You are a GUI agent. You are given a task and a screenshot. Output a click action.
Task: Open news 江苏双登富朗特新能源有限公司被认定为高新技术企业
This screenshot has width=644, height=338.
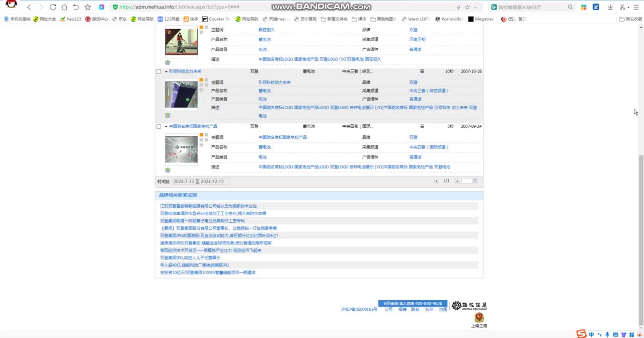click(x=208, y=206)
